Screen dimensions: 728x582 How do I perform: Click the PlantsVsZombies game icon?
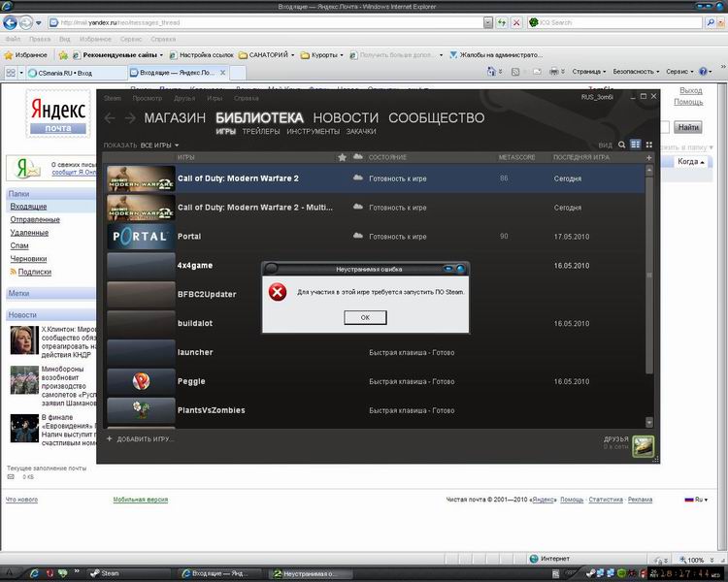[x=141, y=410]
